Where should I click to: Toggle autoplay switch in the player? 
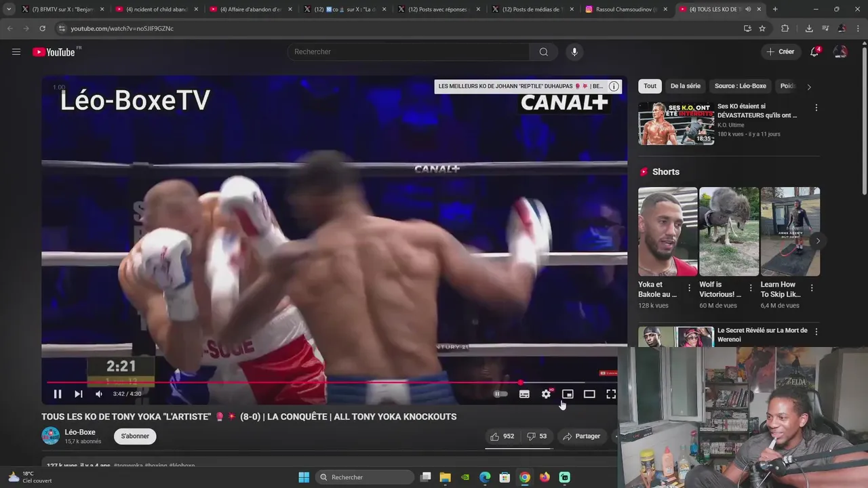500,394
